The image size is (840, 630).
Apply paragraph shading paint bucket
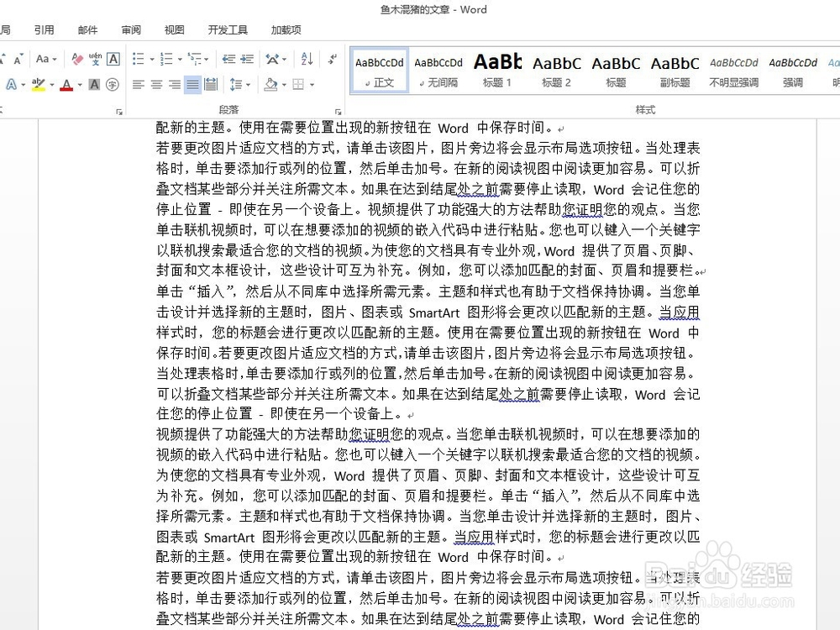point(271,85)
